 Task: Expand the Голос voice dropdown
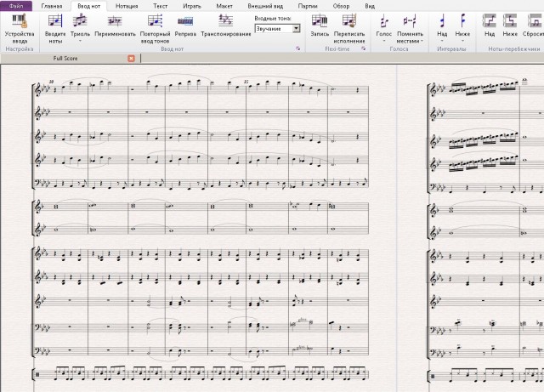click(x=383, y=41)
